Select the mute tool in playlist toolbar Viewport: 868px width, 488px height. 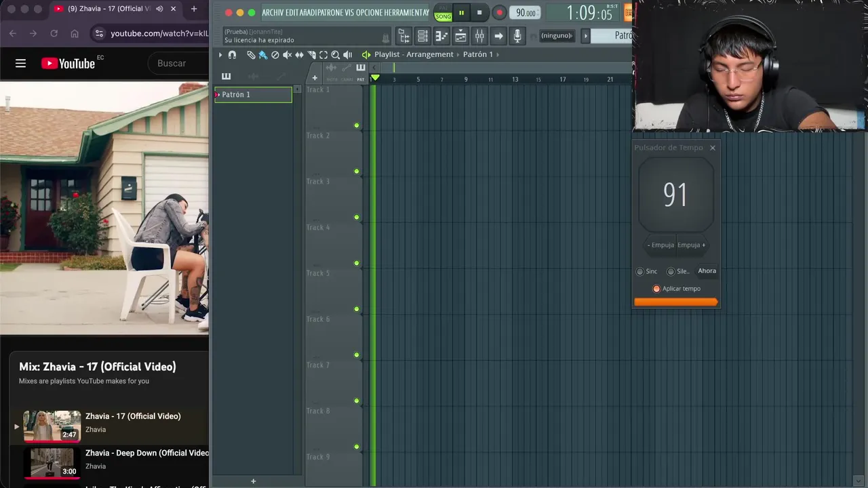(287, 55)
